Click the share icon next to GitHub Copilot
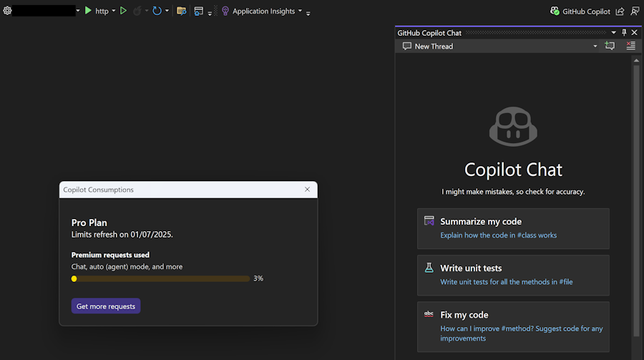Screen dimensions: 644x360 (x=620, y=11)
